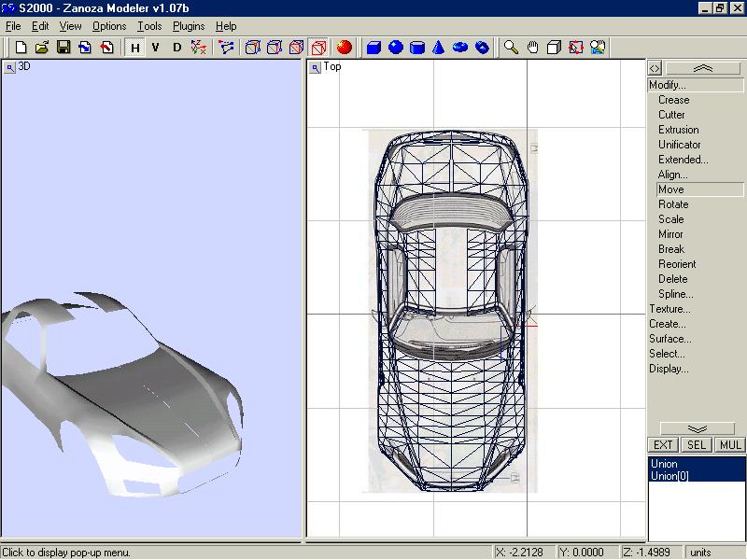This screenshot has height=560, width=747.
Task: Select the Union[0] object in the list
Action: tap(669, 476)
